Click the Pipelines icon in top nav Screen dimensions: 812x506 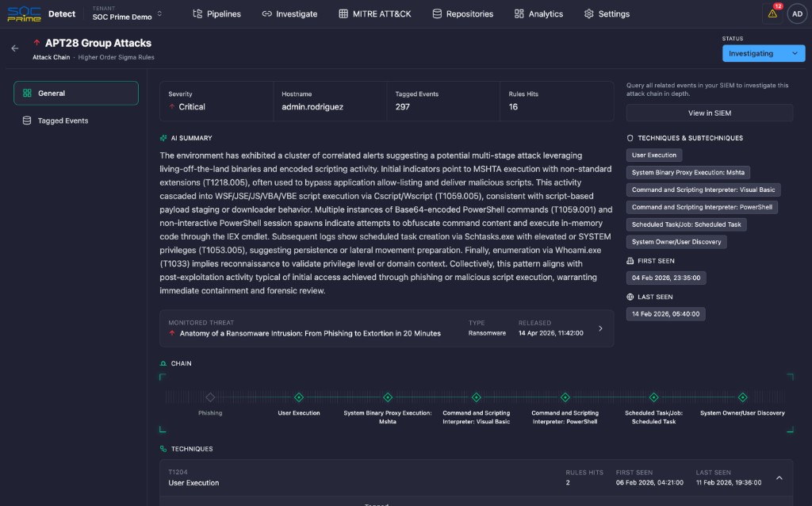(197, 14)
